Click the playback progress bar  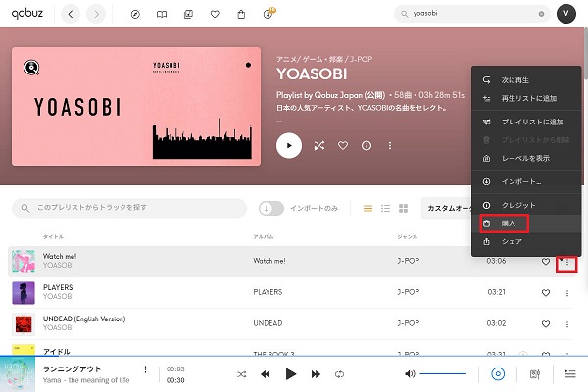(x=294, y=356)
